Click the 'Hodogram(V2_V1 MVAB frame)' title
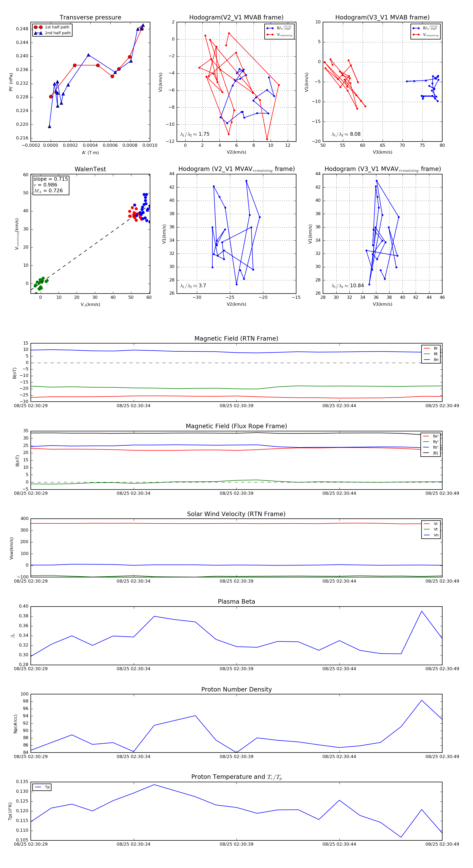Image resolution: width=473 pixels, height=868 pixels. (236, 17)
